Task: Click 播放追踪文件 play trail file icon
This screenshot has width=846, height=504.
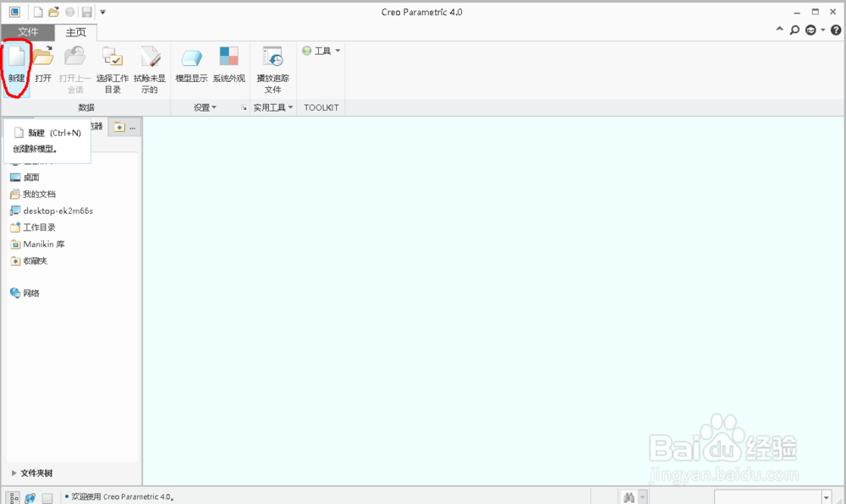Action: coord(272,57)
